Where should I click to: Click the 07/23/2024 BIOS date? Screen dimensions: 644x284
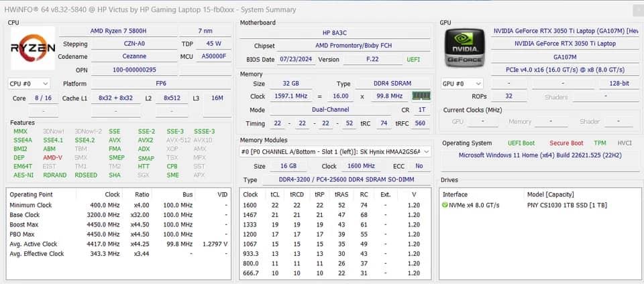[x=296, y=60]
